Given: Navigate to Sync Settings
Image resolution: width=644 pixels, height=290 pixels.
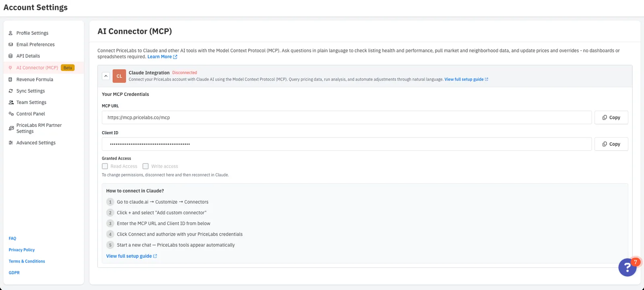Looking at the screenshot, I should click(x=31, y=91).
